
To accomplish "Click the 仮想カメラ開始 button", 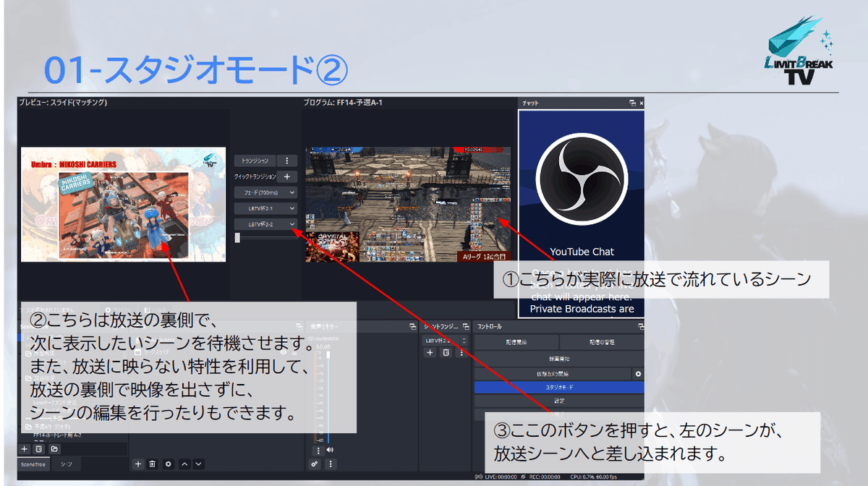I will click(x=553, y=374).
